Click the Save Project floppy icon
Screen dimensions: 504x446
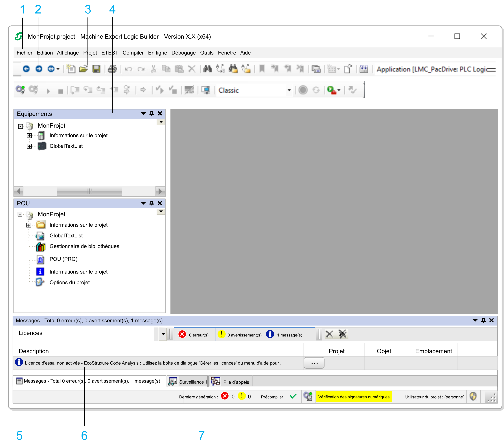[96, 69]
